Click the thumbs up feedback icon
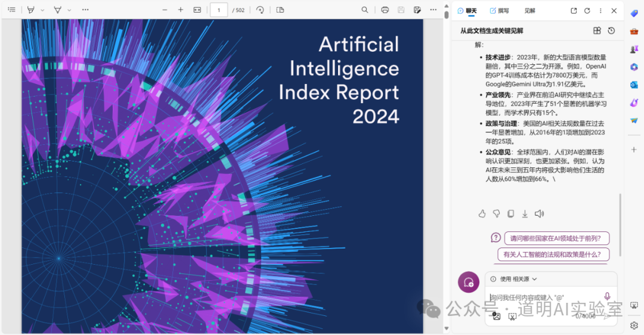Image resolution: width=644 pixels, height=335 pixels. [x=482, y=214]
